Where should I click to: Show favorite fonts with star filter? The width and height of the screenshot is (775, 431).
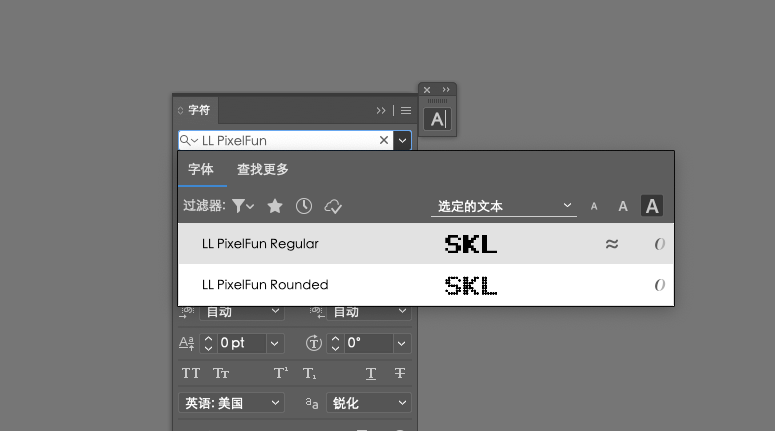coord(275,206)
